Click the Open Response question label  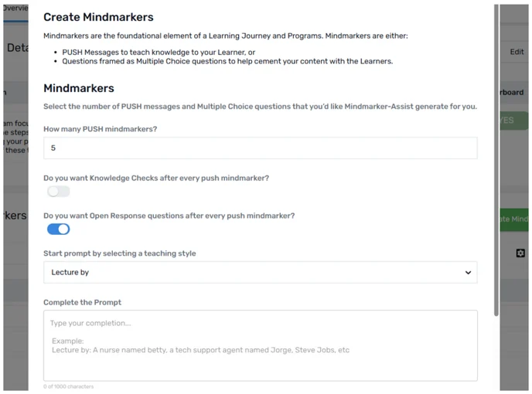coord(169,216)
